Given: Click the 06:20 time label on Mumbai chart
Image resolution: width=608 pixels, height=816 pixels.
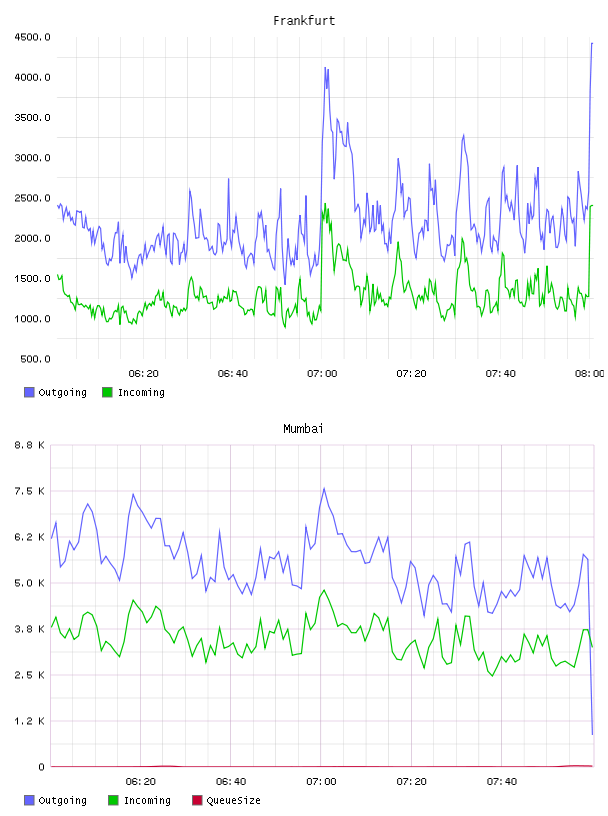Looking at the screenshot, I should click(141, 782).
